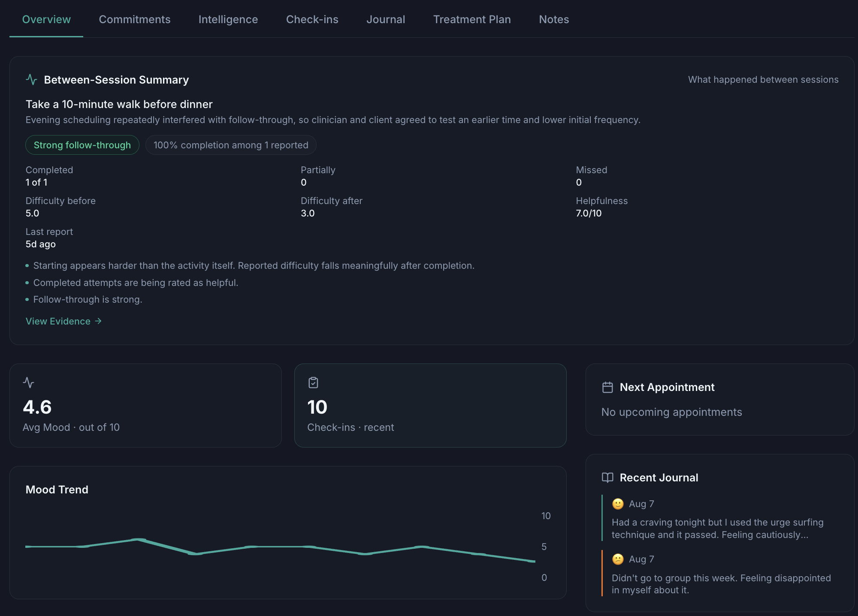Switch to the Commitments tab
The height and width of the screenshot is (616, 858).
135,19
